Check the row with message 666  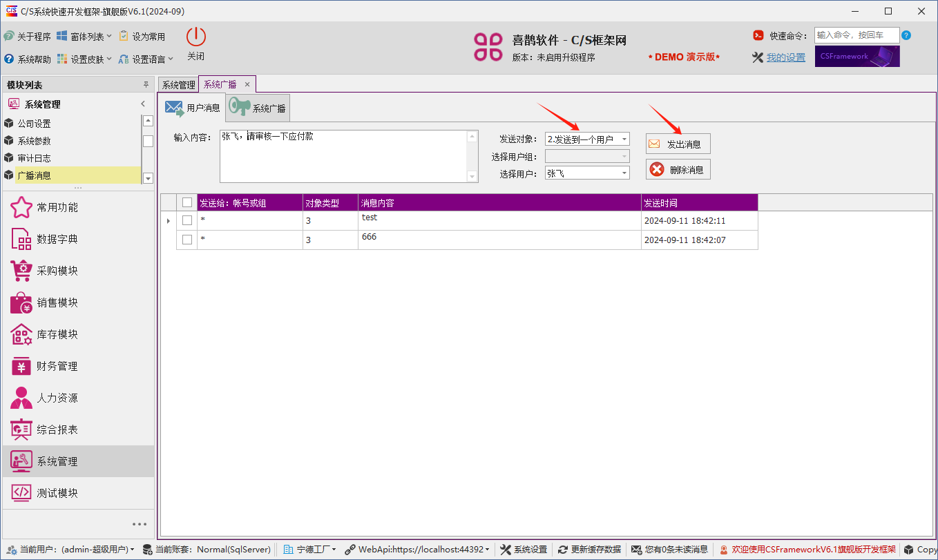click(187, 240)
